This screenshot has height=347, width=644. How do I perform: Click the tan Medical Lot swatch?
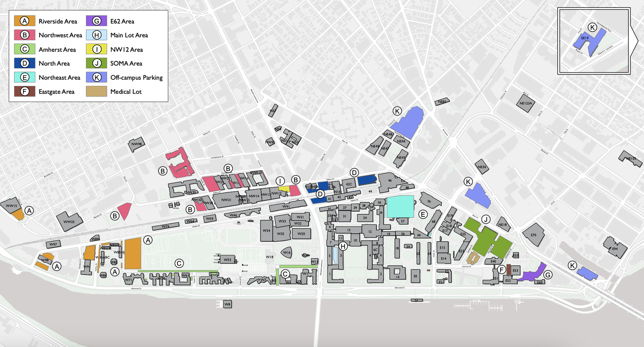tap(97, 91)
